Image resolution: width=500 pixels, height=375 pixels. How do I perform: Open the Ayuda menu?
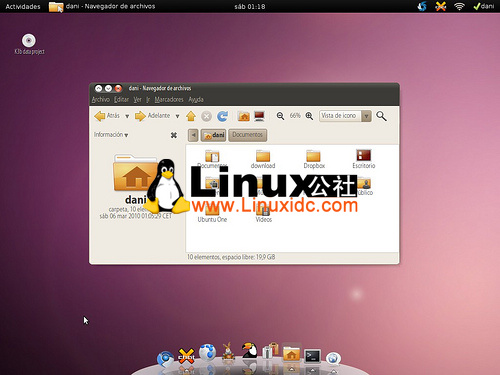196,100
